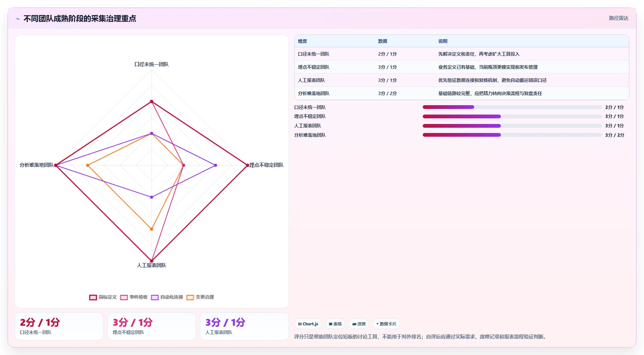644x355 pixels.
Task: Click the 人工报表团队 label in the progress list
Action: [x=308, y=126]
